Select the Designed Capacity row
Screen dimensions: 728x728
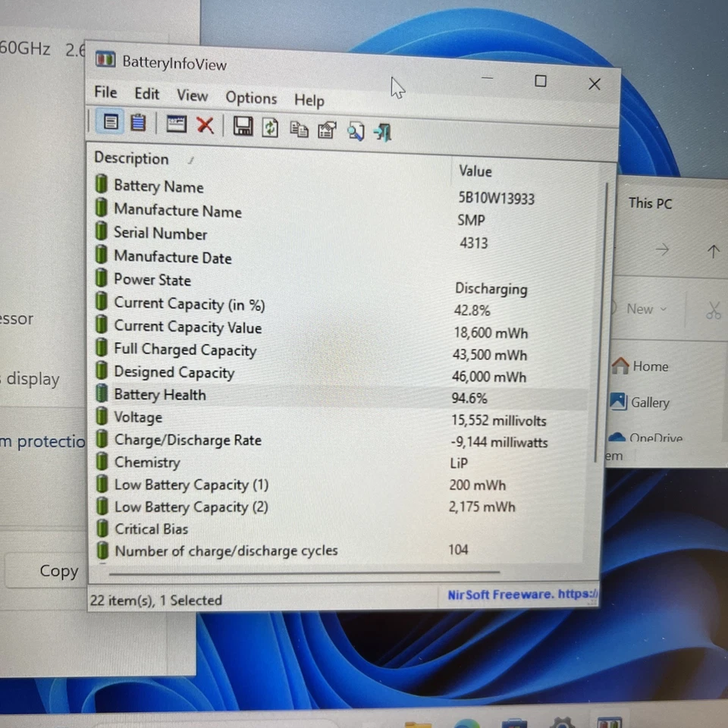pos(340,374)
